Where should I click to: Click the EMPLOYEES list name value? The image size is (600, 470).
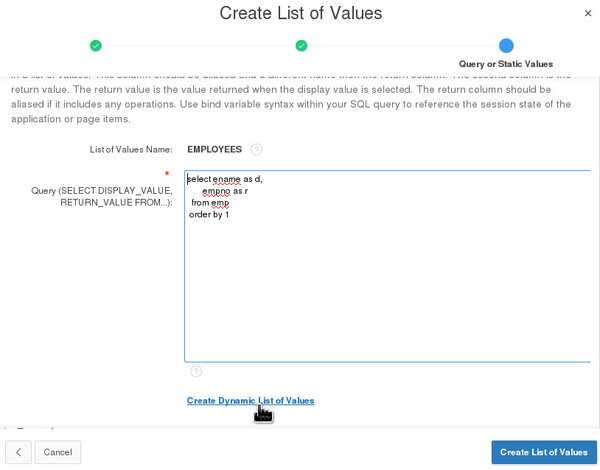pos(214,150)
